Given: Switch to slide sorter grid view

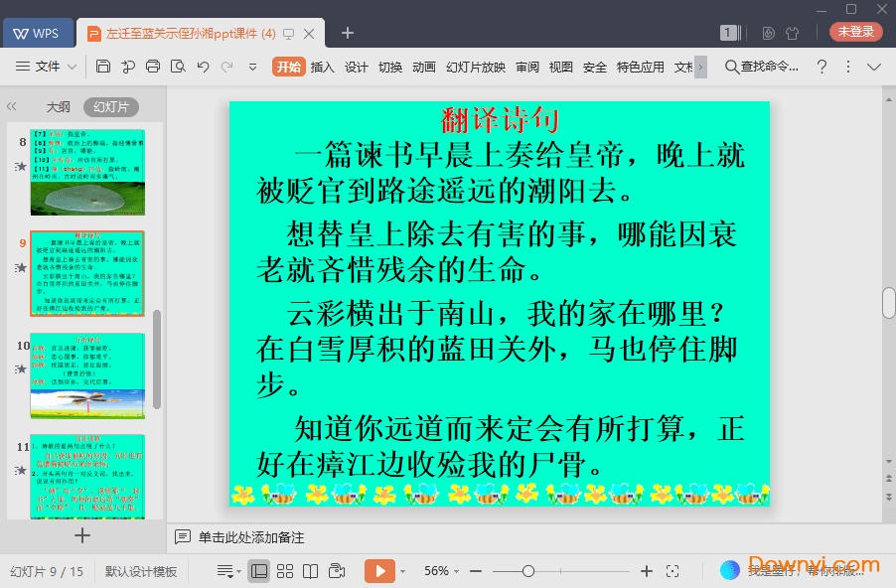Looking at the screenshot, I should point(285,571).
